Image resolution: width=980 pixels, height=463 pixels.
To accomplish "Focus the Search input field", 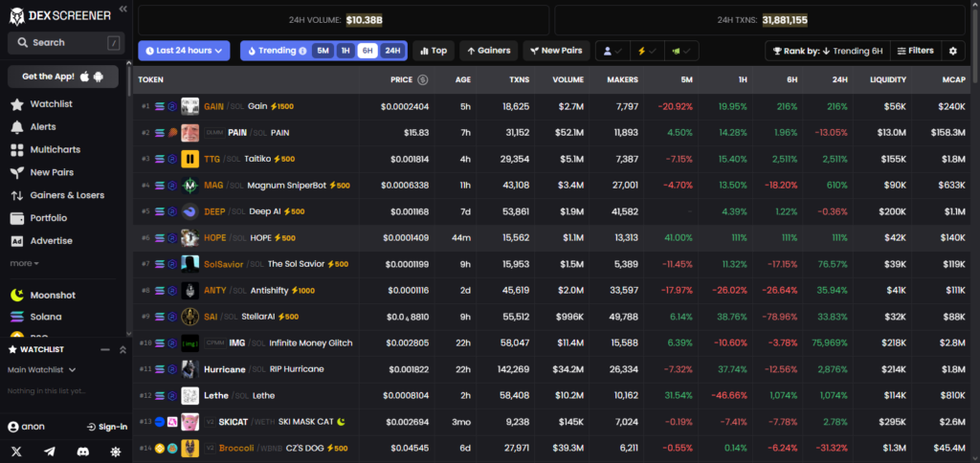I will pyautogui.click(x=66, y=42).
